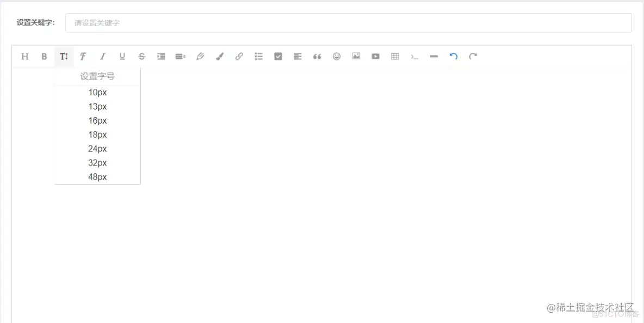This screenshot has width=644, height=323.
Task: Open the list options icon
Action: [258, 56]
